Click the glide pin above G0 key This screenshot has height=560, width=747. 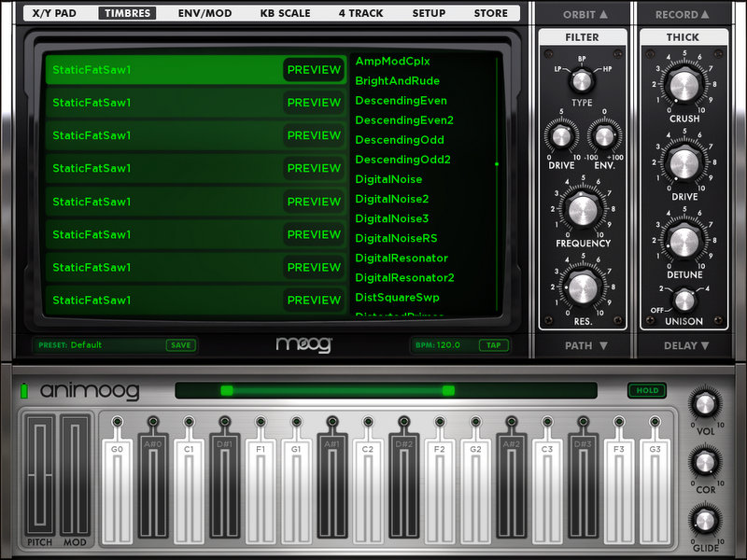tap(118, 422)
